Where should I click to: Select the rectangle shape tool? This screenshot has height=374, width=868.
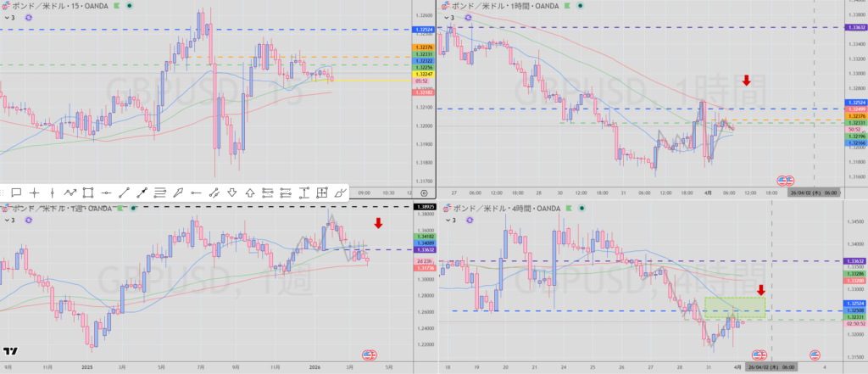pyautogui.click(x=88, y=193)
